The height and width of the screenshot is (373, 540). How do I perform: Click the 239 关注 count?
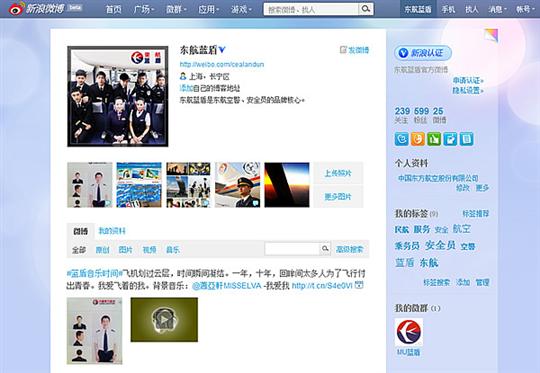coord(402,115)
